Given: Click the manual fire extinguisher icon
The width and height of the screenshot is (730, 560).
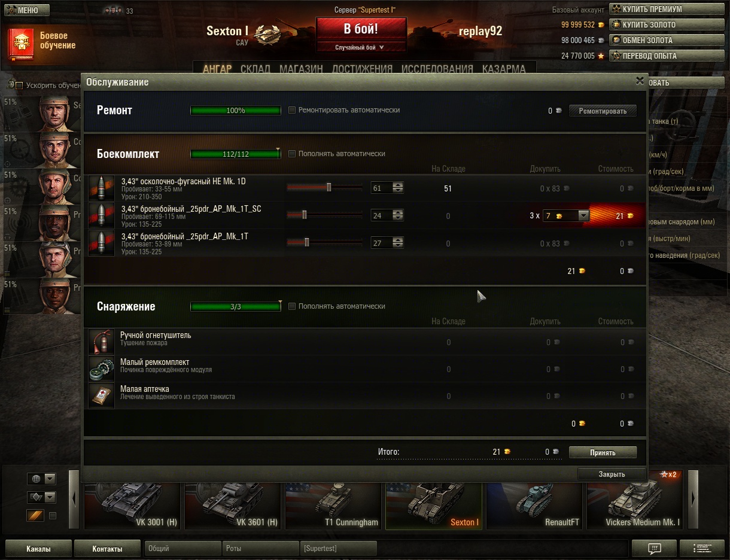Looking at the screenshot, I should point(101,342).
